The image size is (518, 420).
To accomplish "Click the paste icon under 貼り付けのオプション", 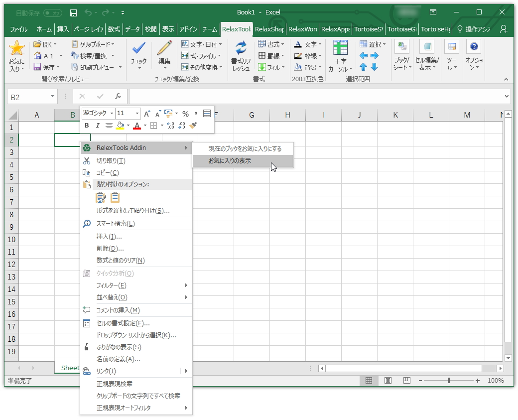I will tap(101, 198).
